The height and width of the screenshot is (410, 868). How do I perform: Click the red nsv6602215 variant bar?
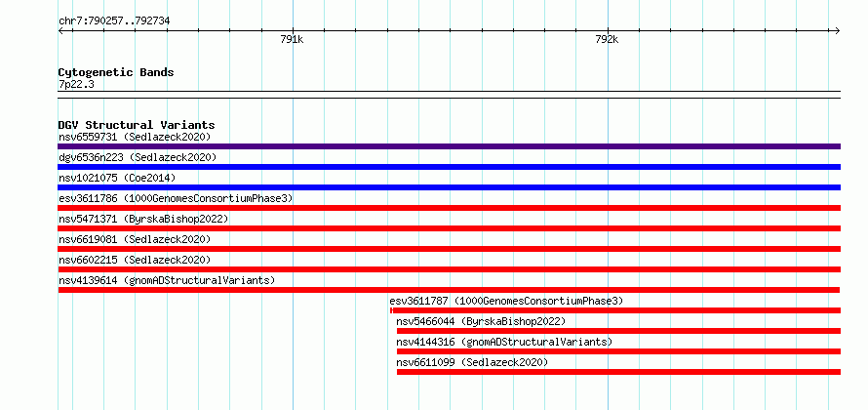449,269
